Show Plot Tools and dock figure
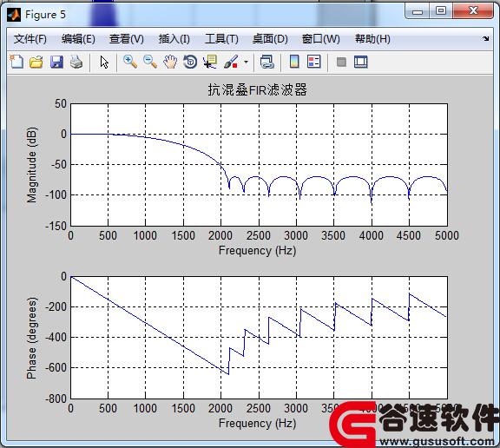Viewport: 500px width, 448px height. click(x=361, y=62)
